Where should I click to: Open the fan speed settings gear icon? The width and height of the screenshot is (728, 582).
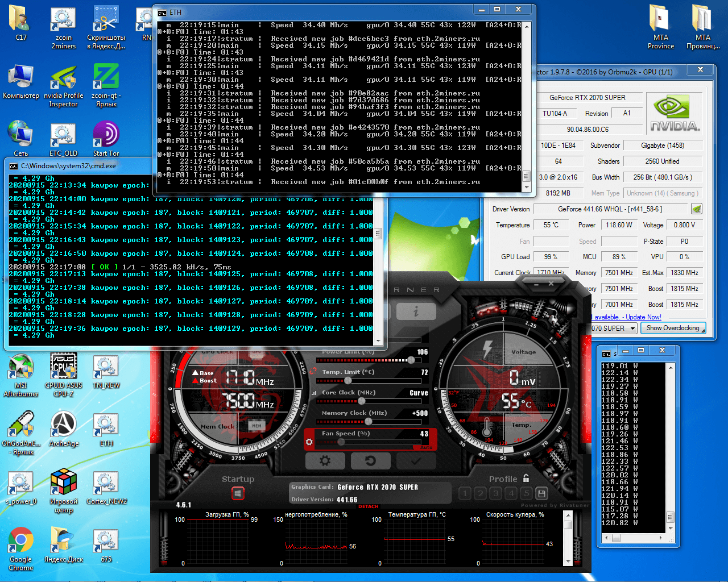click(x=309, y=442)
